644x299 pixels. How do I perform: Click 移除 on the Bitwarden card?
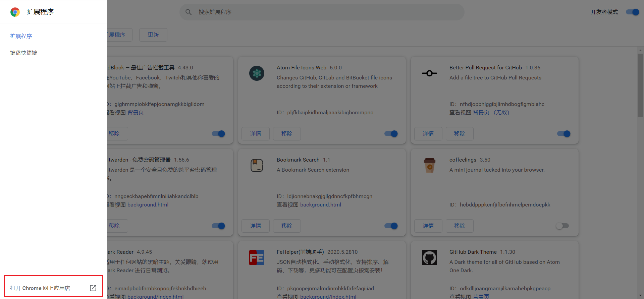(117, 226)
